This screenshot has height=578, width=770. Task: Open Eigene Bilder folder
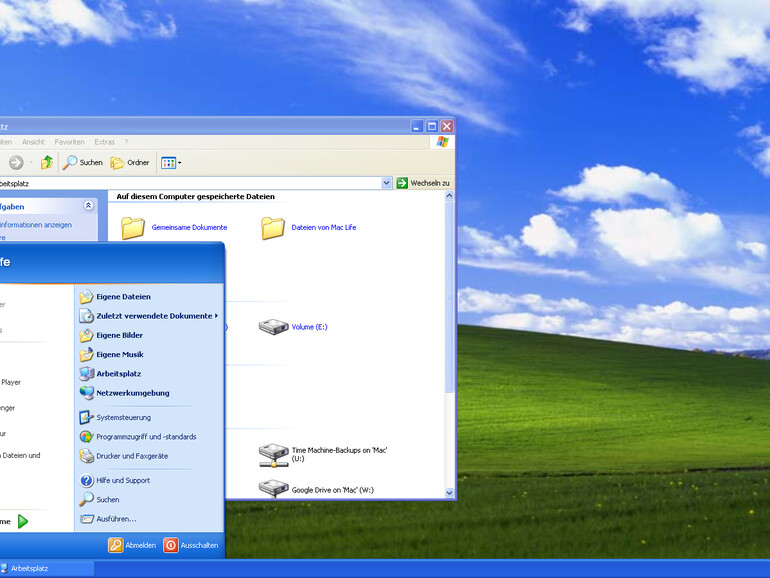111,335
